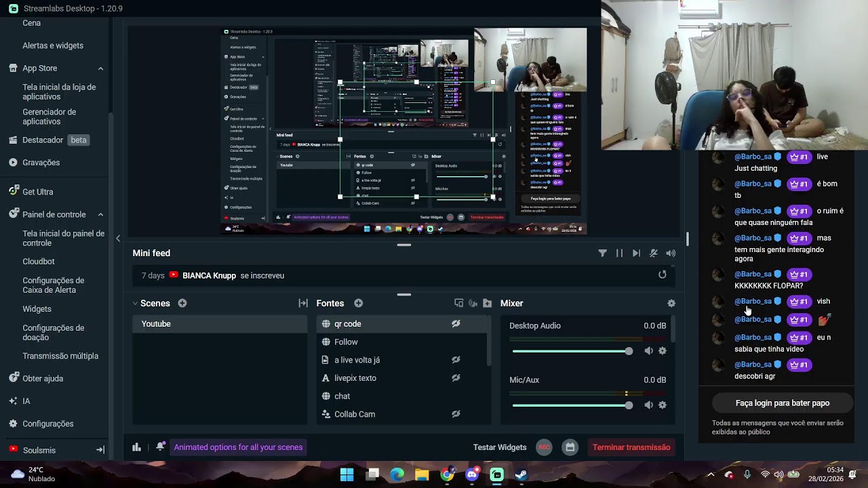Viewport: 868px width, 488px height.
Task: Toggle mini feed alert sound speaker
Action: [671, 253]
